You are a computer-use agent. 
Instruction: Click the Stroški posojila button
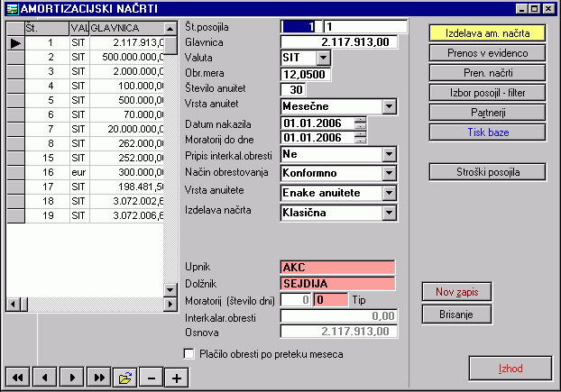coord(488,171)
